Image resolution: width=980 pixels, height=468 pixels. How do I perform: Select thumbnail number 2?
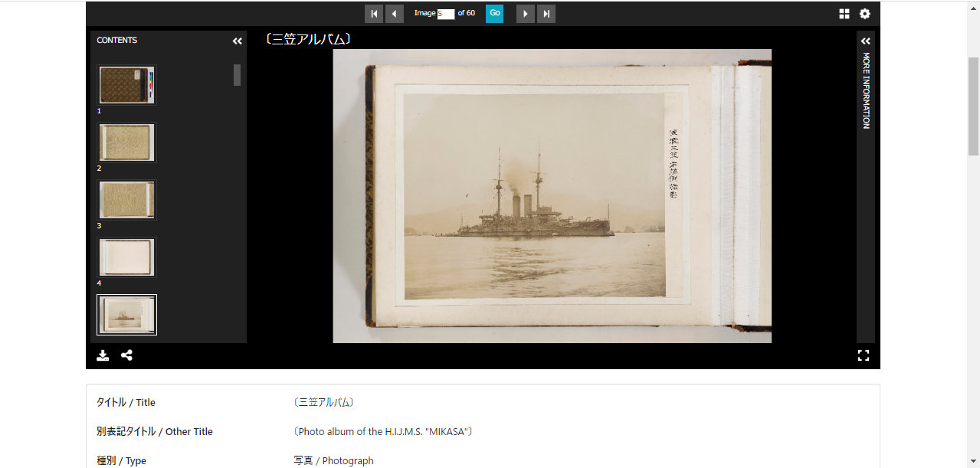pos(127,142)
